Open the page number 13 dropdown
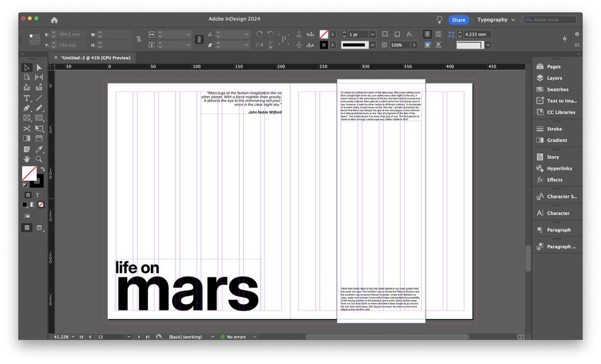 point(129,337)
